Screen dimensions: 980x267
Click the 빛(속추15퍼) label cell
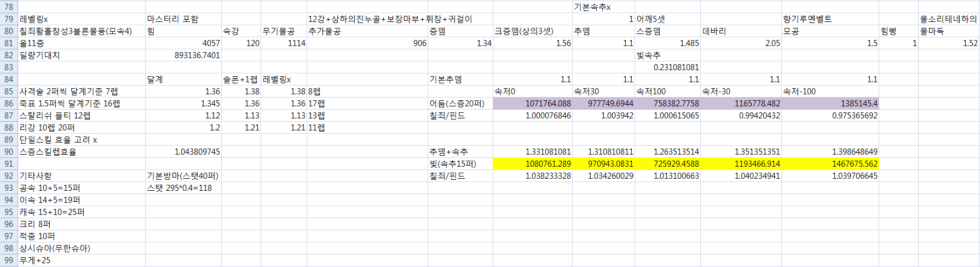point(460,164)
